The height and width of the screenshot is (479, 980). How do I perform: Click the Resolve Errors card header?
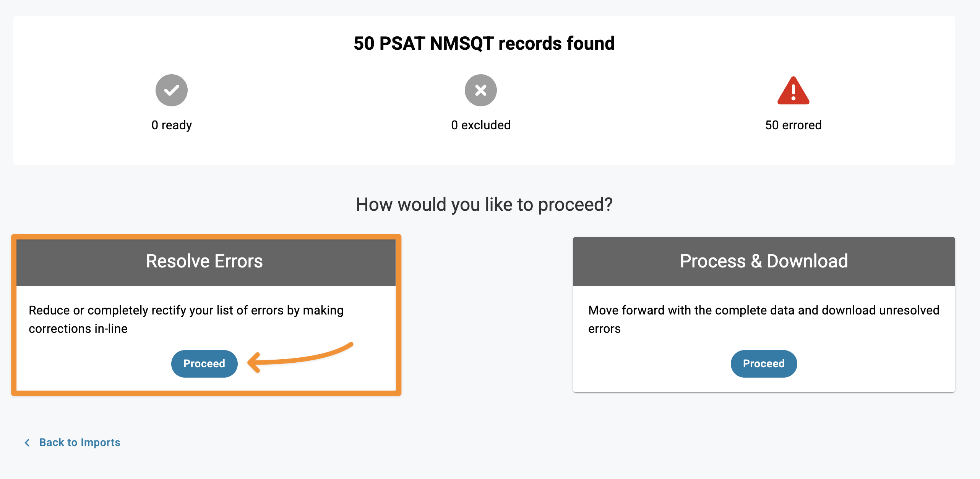click(x=205, y=261)
